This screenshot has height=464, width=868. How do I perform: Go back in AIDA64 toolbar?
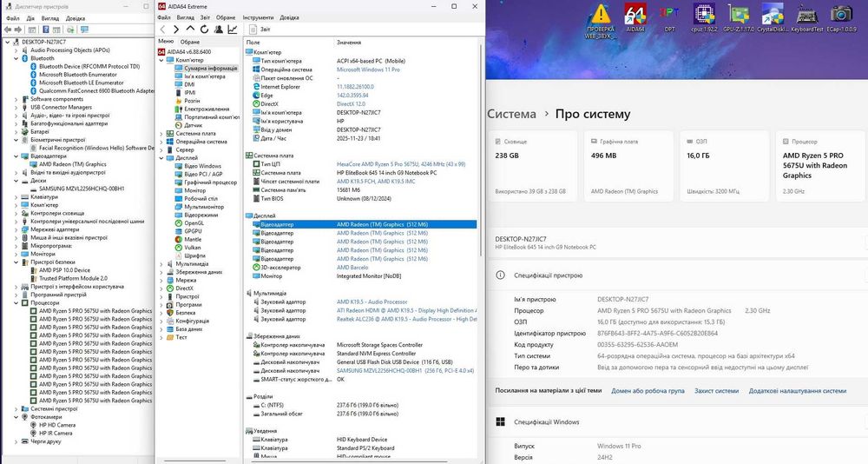tap(163, 30)
